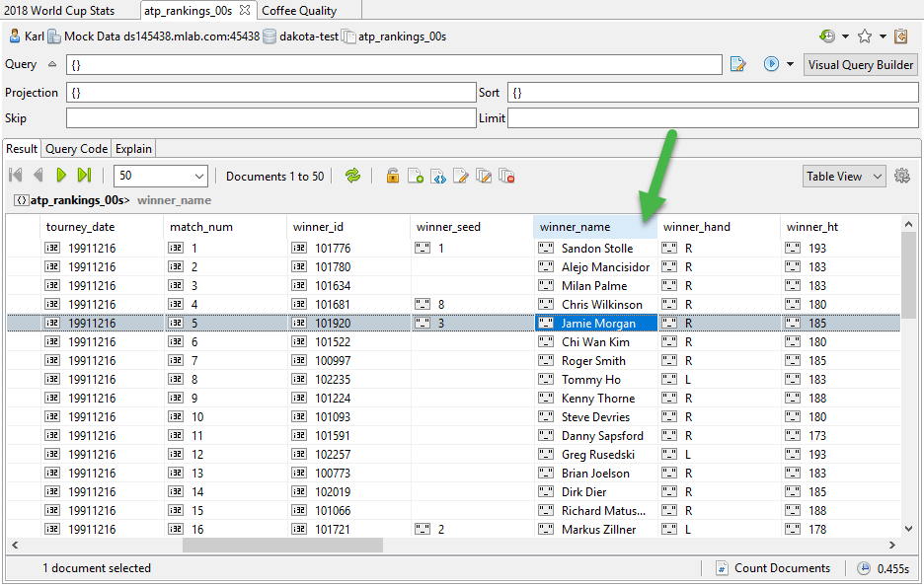Insert a new document

coord(417,176)
